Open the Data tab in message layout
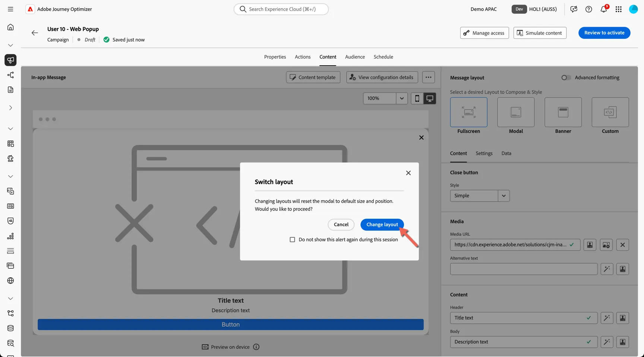Screen dimensions: 644x357 click(x=506, y=154)
